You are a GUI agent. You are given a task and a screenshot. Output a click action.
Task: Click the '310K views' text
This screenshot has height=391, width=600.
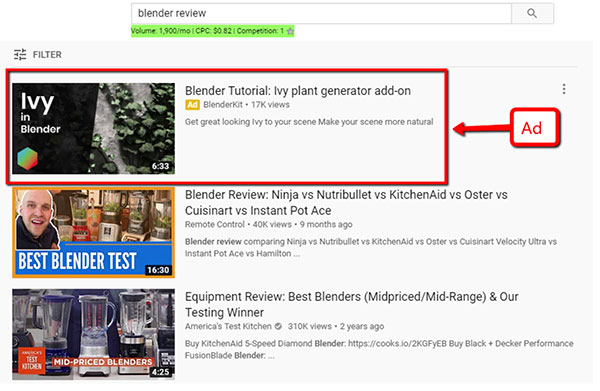point(310,326)
